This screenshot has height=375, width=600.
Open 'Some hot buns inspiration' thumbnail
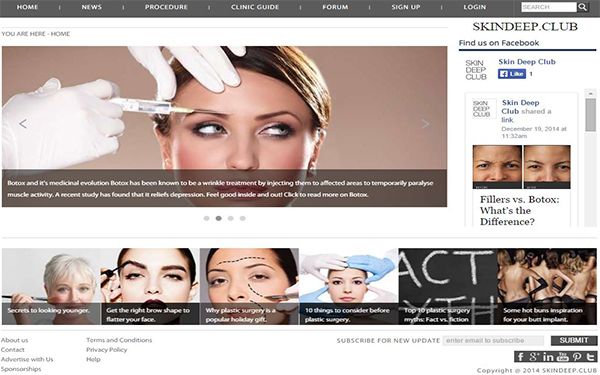(547, 286)
